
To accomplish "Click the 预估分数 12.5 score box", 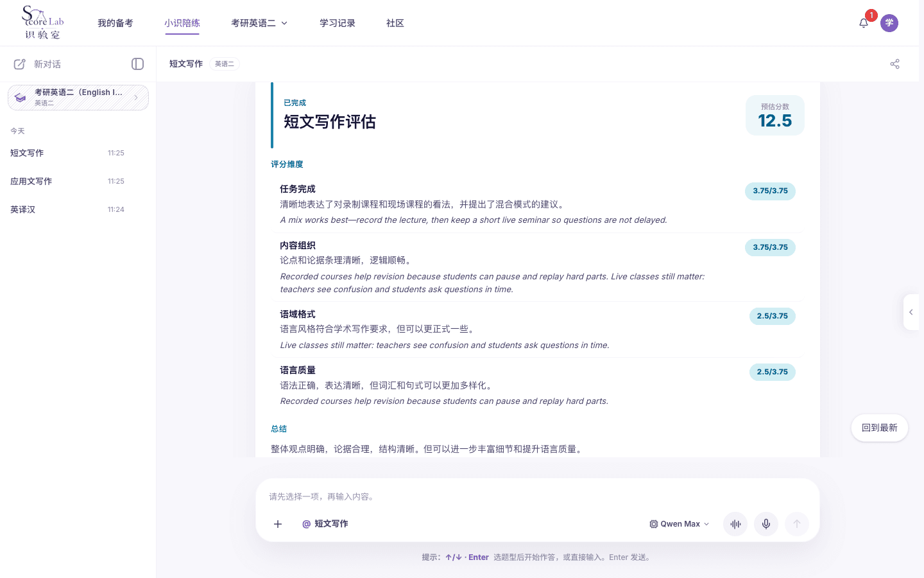I will (x=775, y=116).
